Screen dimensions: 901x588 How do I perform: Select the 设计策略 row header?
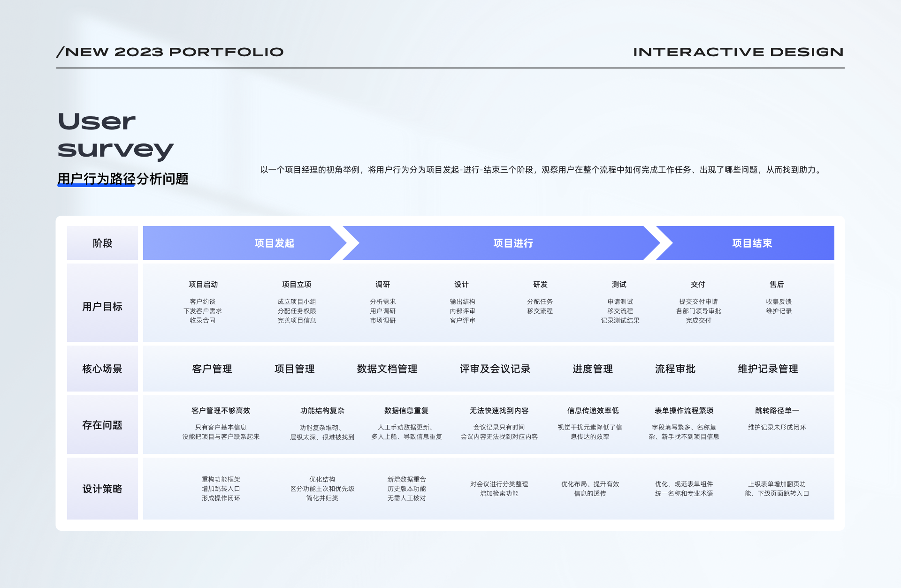(x=102, y=489)
